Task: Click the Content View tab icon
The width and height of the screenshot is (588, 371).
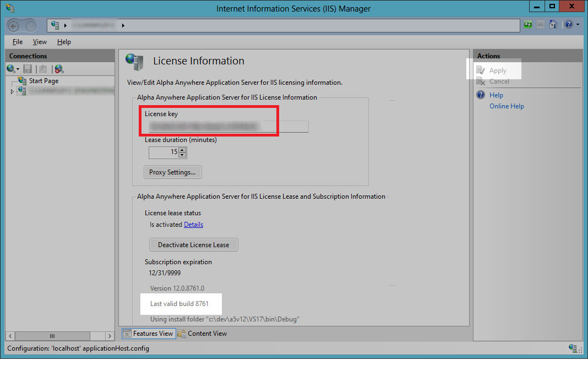Action: click(182, 334)
